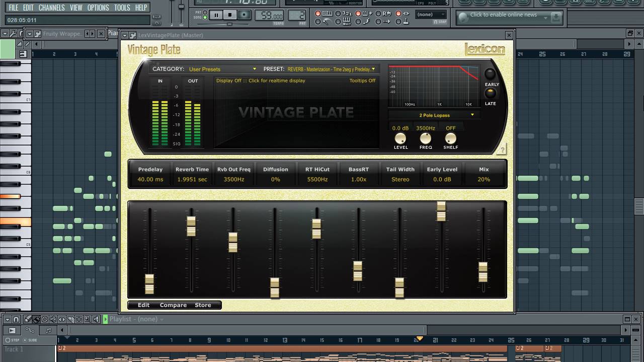Select the slice tool in Playlist toolbar
The image size is (644, 362).
click(x=70, y=319)
